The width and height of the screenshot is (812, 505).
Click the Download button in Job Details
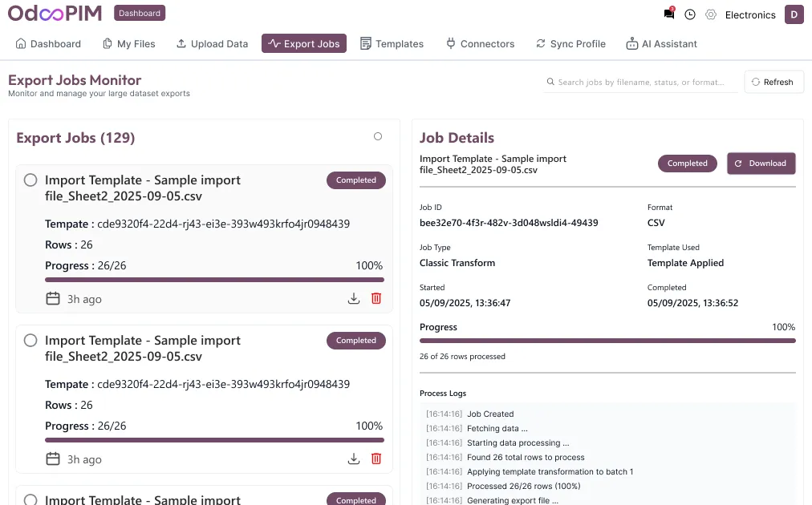pos(761,164)
